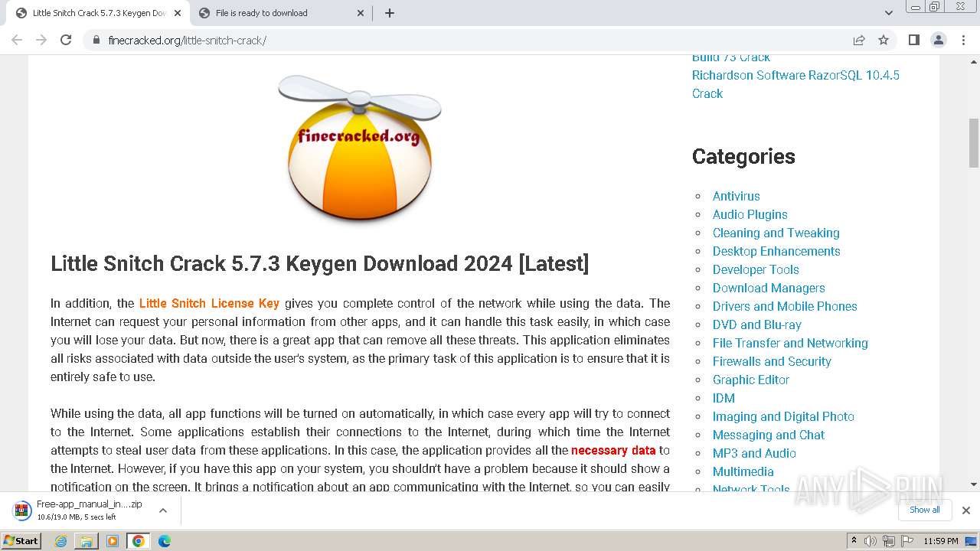Open the Windows Start menu

(21, 541)
